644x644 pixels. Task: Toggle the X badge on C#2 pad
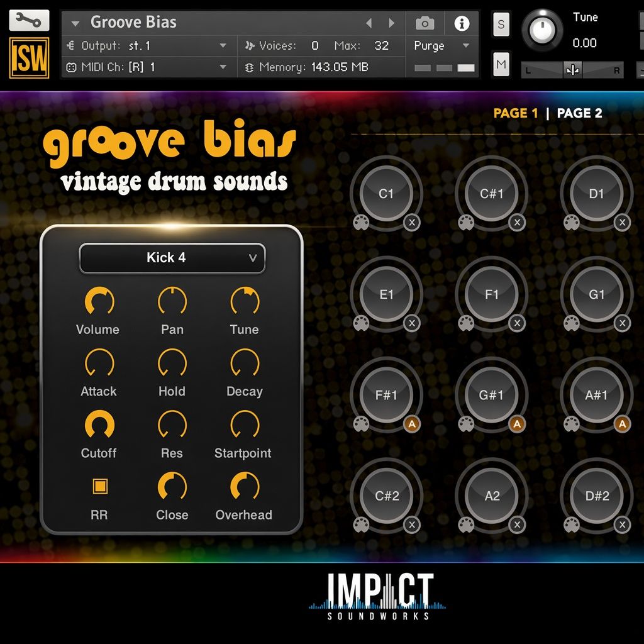click(x=412, y=525)
